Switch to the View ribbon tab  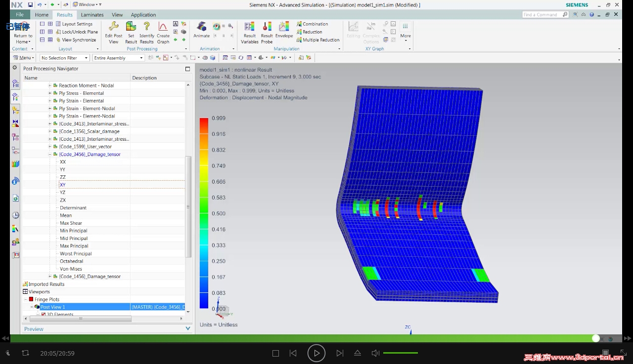117,15
